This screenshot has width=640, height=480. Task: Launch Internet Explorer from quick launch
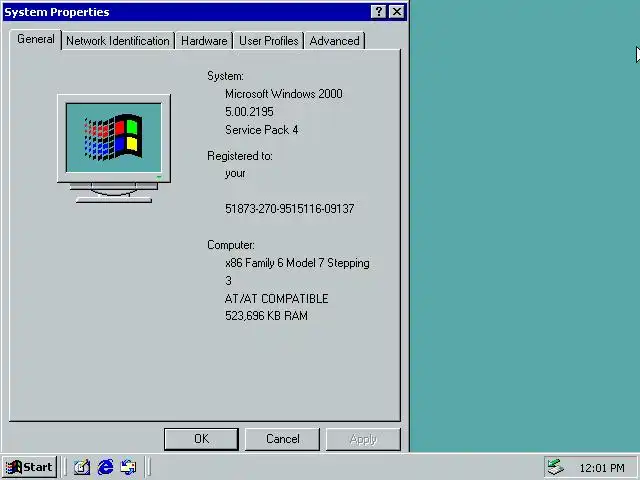[x=105, y=467]
